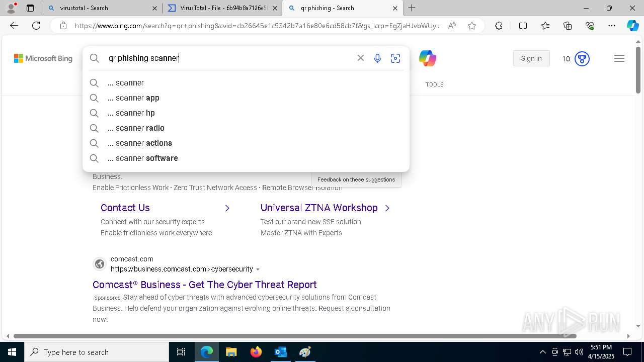Open Comcast Business Cyber Threat Report link
Viewport: 644px width, 362px height.
[x=205, y=285]
